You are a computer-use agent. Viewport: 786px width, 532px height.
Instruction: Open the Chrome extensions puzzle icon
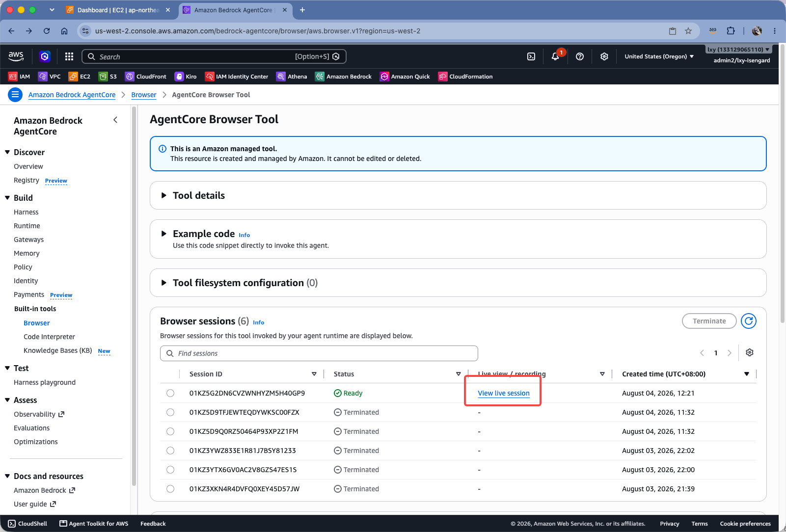(x=731, y=31)
